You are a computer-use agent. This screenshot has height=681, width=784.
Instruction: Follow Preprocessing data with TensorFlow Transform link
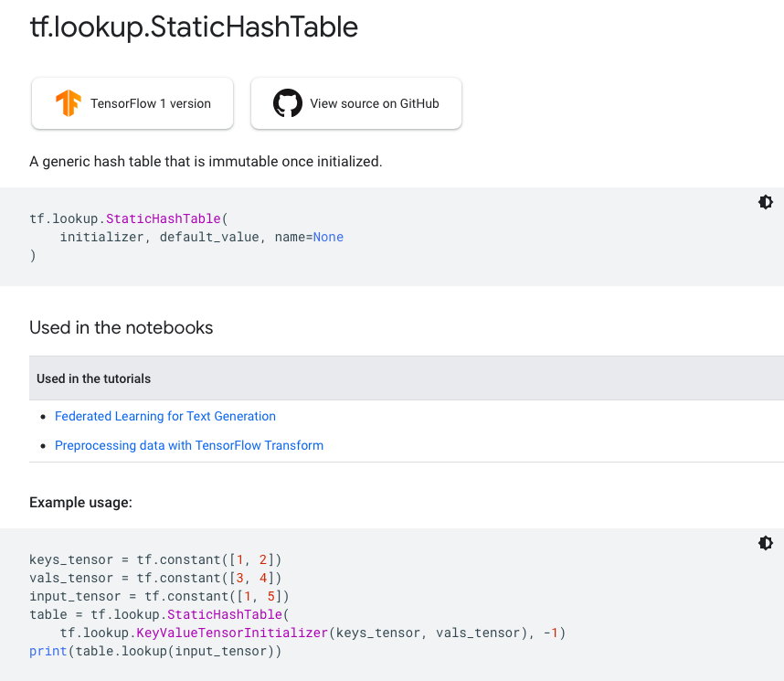[x=189, y=445]
